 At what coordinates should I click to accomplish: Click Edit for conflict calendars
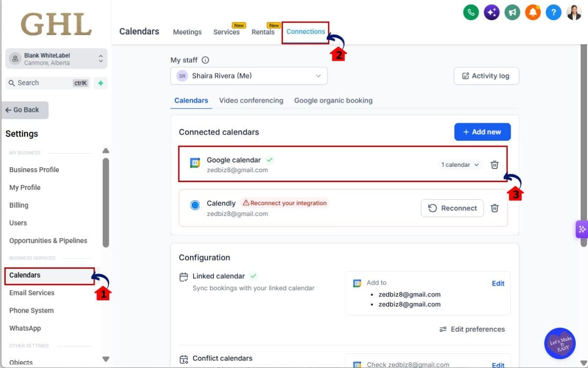(x=498, y=365)
